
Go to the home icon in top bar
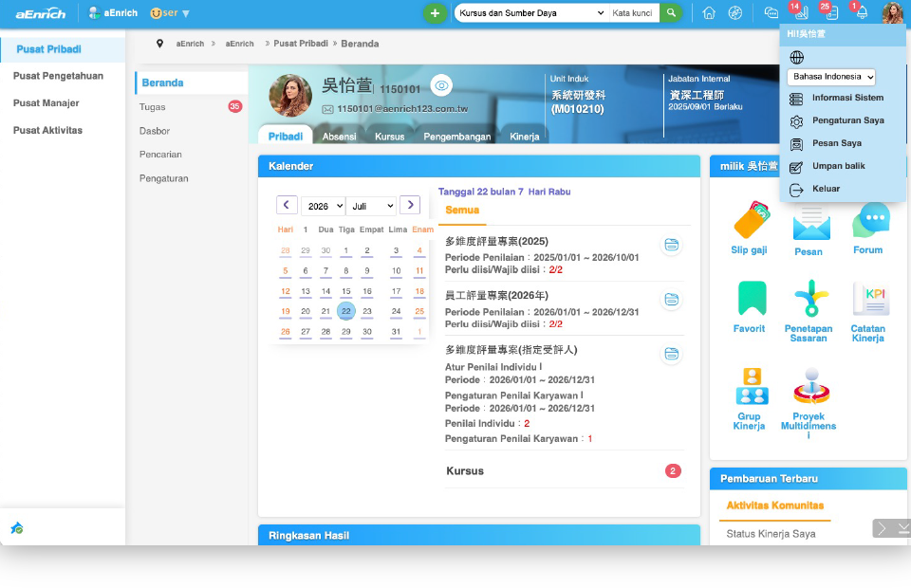pos(709,12)
